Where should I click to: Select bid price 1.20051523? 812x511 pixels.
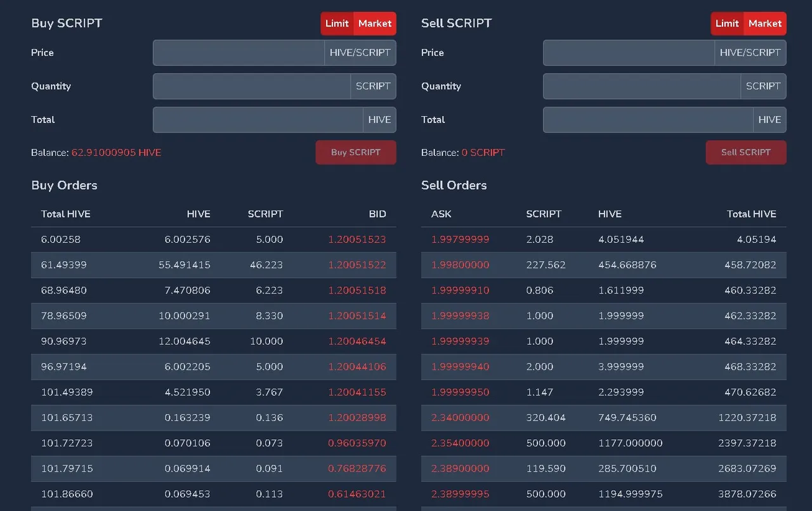357,240
